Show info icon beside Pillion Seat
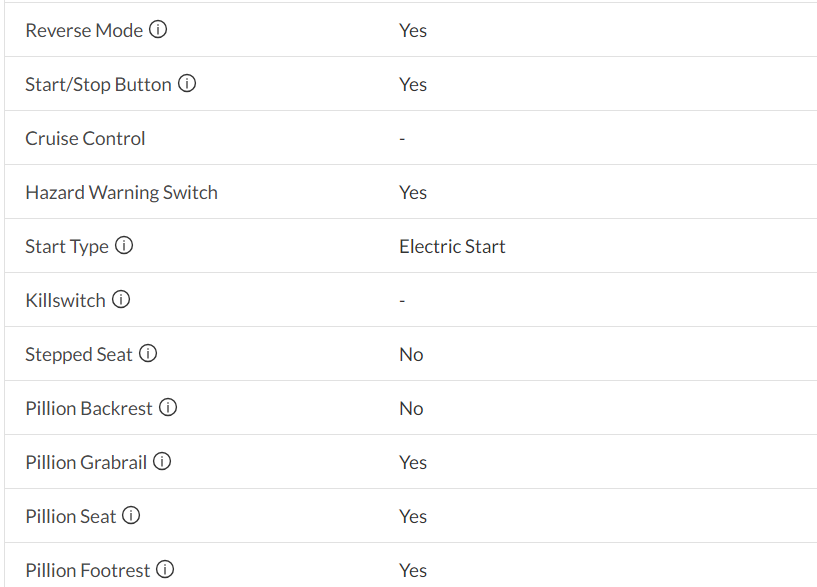Screen dimensions: 817x587 (131, 516)
